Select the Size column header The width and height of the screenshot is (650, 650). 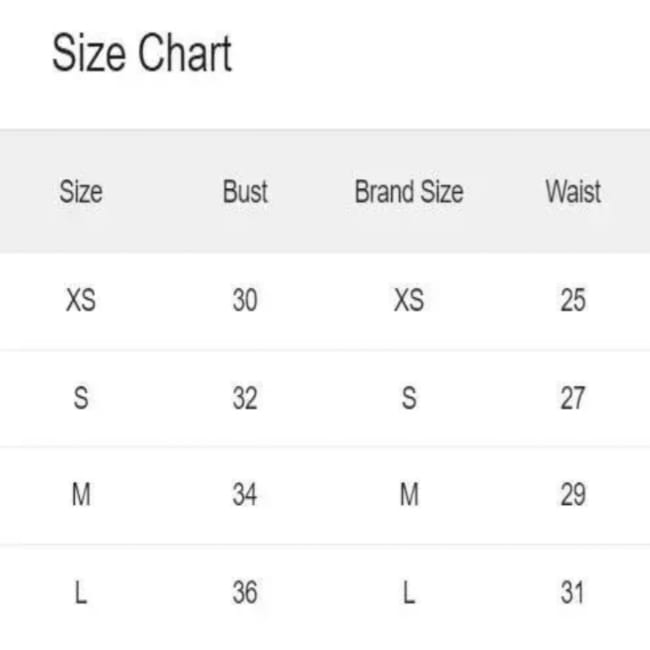pyautogui.click(x=81, y=191)
